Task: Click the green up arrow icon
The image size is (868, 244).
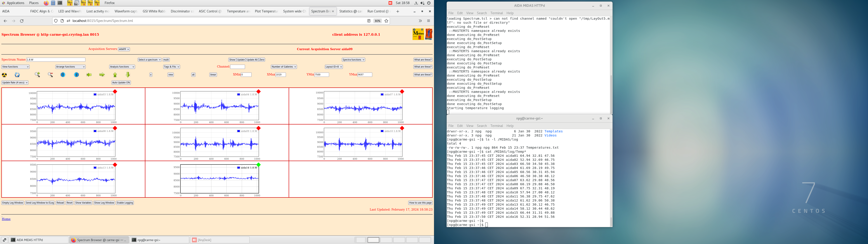Action: (115, 75)
